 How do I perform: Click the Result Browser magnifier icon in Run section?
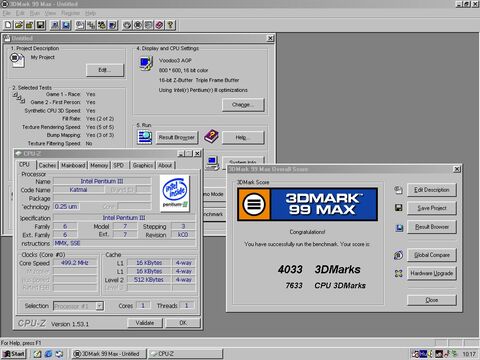(x=145, y=137)
